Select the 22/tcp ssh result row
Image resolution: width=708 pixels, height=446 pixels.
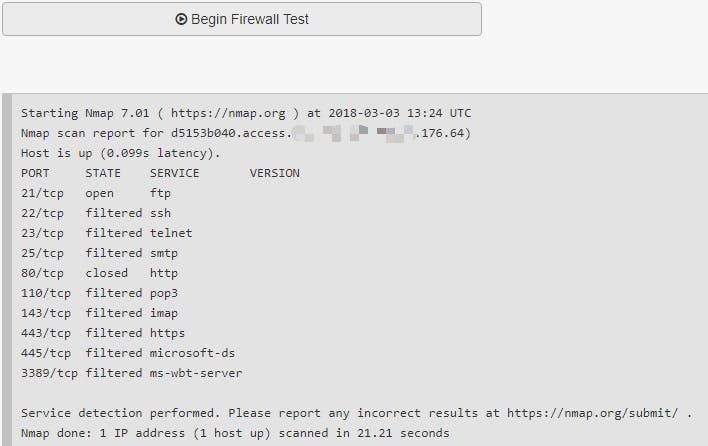click(96, 213)
